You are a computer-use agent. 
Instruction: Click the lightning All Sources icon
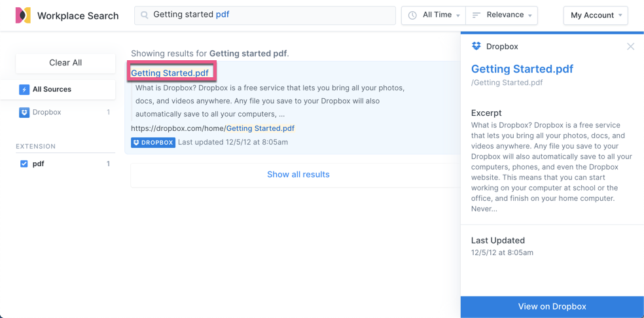[24, 90]
